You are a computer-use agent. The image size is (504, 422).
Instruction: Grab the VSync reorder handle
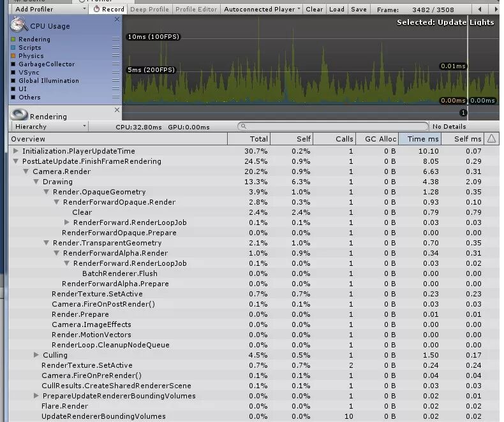(x=115, y=72)
